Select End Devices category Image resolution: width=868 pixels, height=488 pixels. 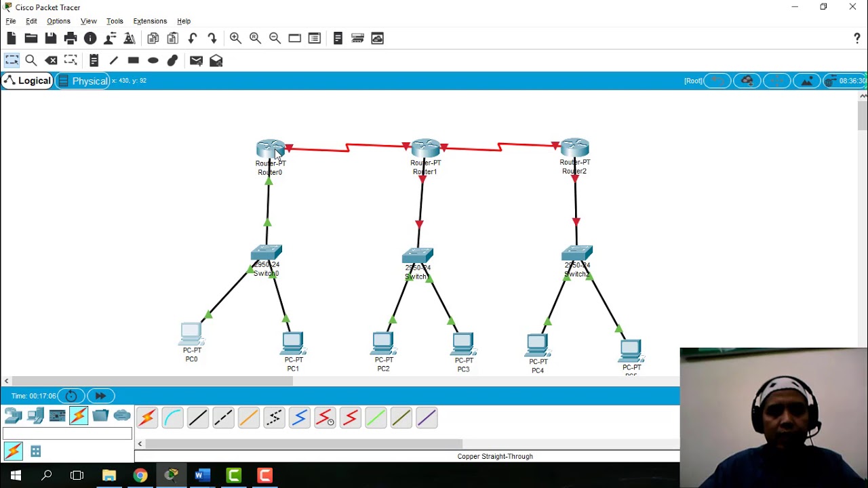click(x=35, y=415)
